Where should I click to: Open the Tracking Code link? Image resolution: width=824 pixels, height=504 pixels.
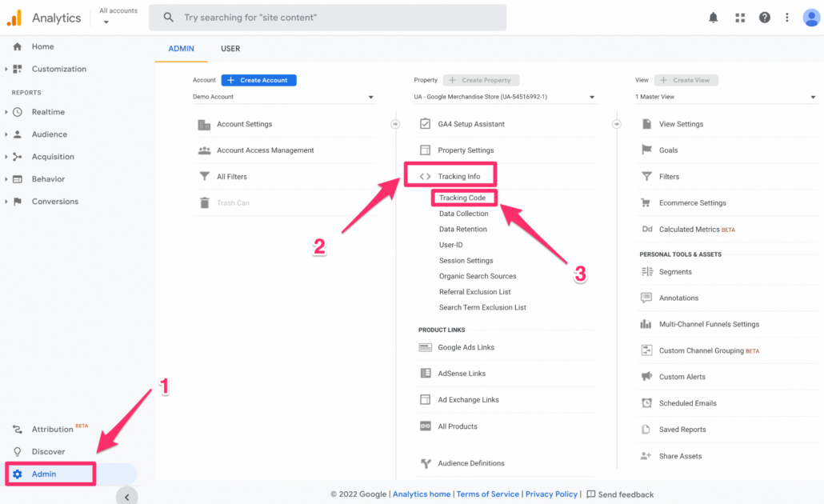point(462,198)
